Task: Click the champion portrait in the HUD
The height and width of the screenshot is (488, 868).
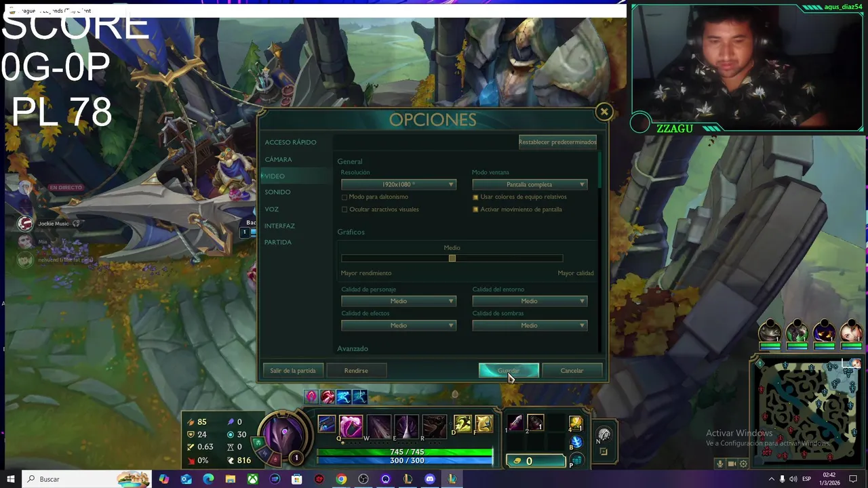Action: click(284, 435)
